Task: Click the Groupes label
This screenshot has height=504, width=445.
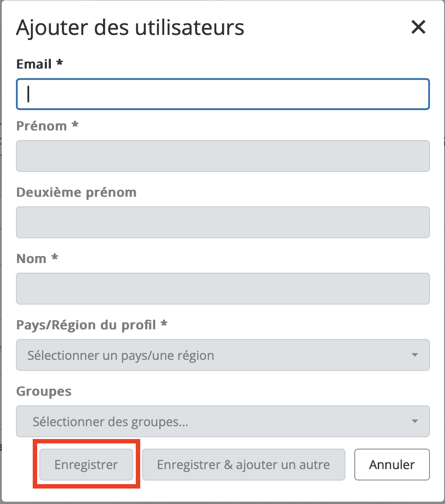Action: pyautogui.click(x=44, y=392)
